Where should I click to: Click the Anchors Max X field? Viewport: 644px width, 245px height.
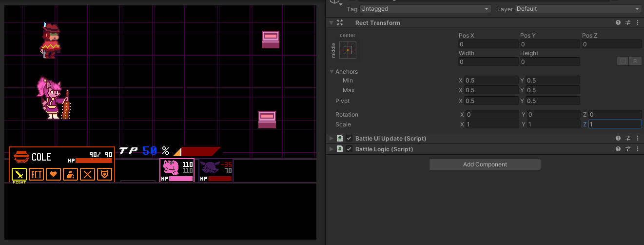click(491, 90)
